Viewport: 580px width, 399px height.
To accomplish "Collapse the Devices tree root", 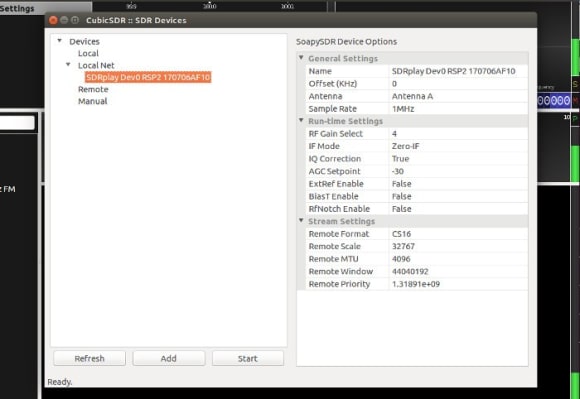I will click(x=60, y=41).
